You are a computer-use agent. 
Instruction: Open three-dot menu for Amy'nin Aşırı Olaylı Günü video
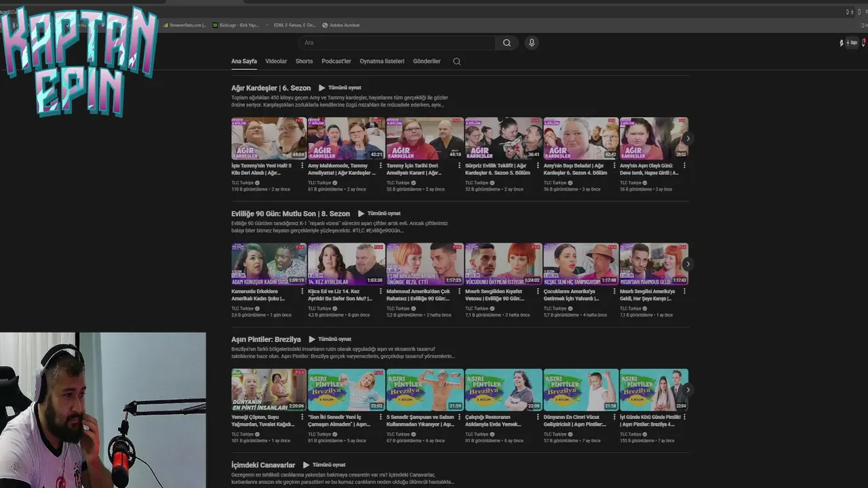click(684, 165)
